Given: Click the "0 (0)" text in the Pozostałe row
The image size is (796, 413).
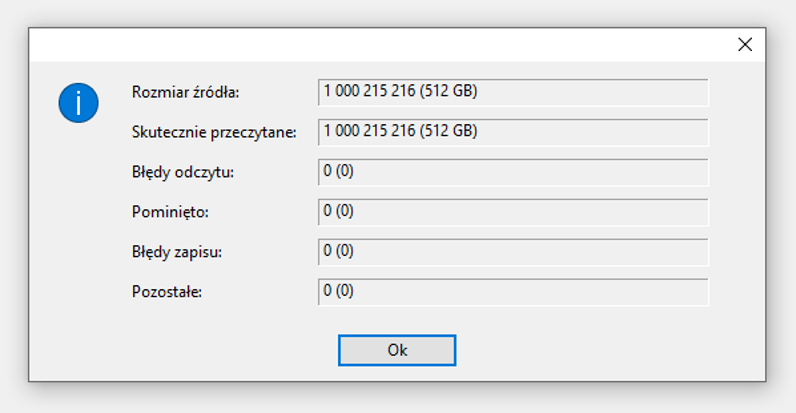Looking at the screenshot, I should coord(338,291).
